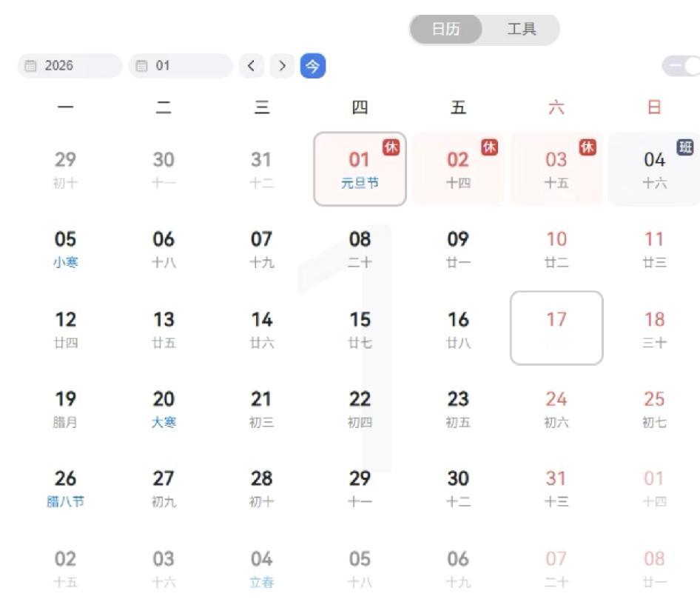Select February 02 十五

pos(65,568)
